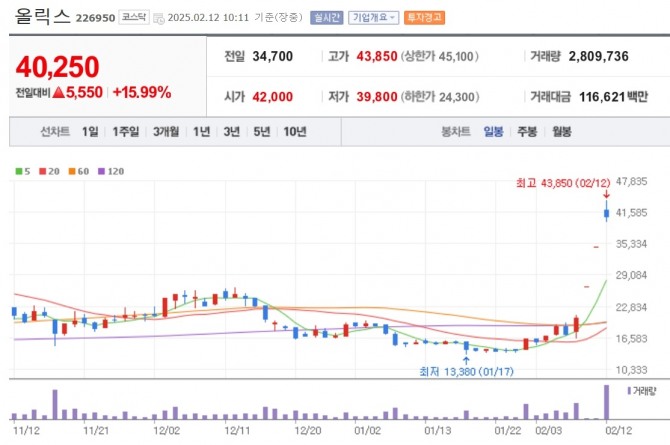Select the 5년 line chart period
Screen dimensions: 670x445
click(262, 132)
